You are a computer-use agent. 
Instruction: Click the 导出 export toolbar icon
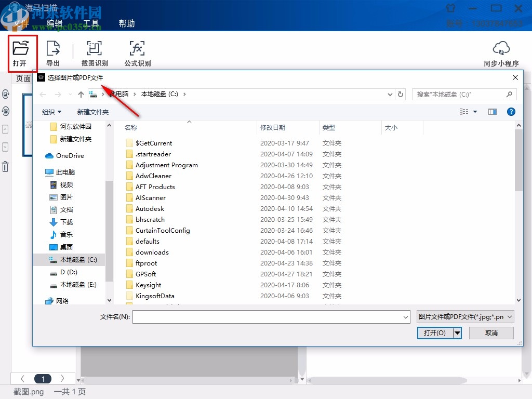coord(52,54)
